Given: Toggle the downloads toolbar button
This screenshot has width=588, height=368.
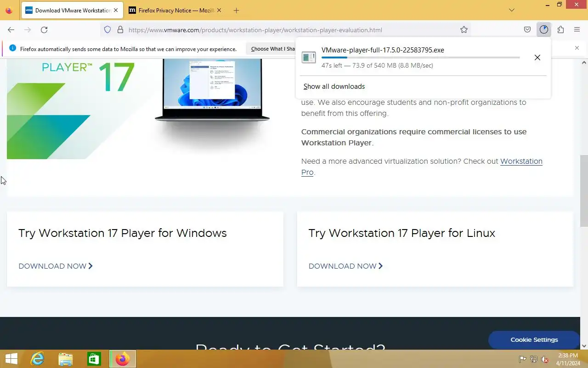Looking at the screenshot, I should (x=544, y=30).
